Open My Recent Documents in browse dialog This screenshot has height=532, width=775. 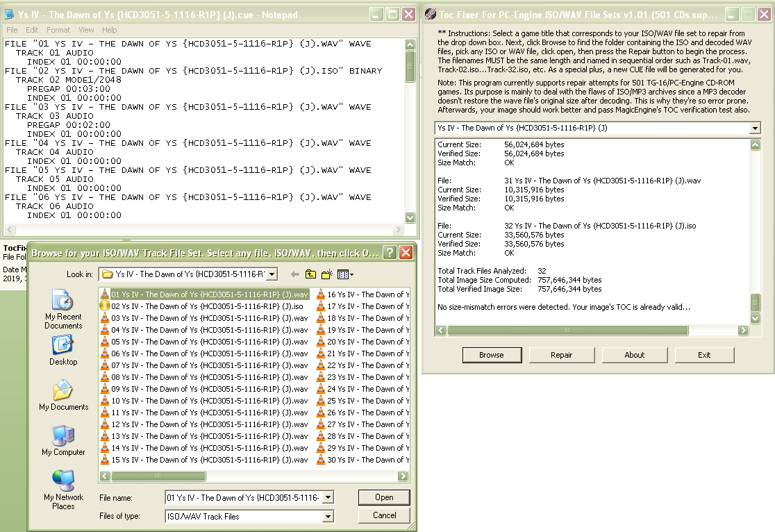[x=63, y=310]
